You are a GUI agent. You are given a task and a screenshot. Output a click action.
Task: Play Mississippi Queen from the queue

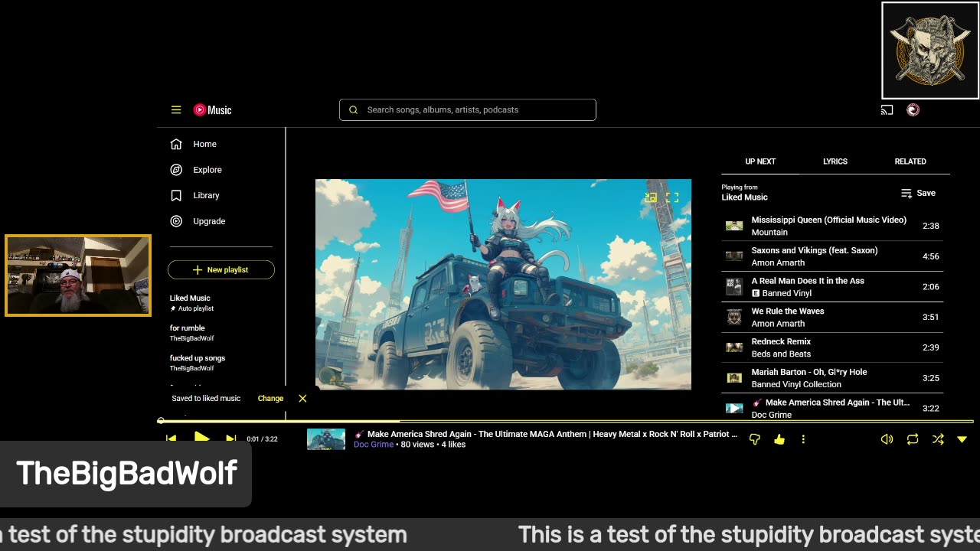coord(832,226)
